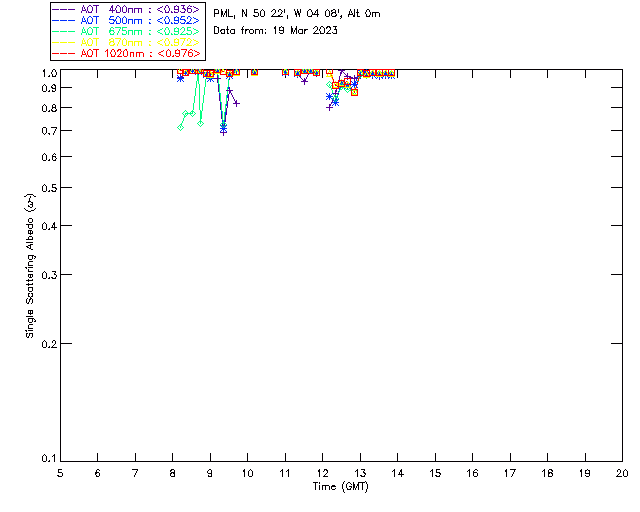This screenshot has height=512, width=640.
Task: Click the 0.8 y-axis tick label
Action: tap(49, 108)
